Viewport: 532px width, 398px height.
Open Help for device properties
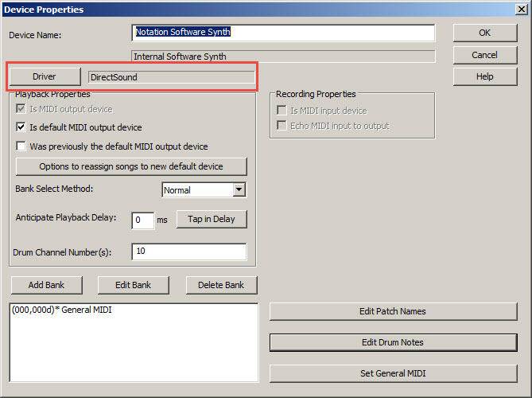coord(485,76)
